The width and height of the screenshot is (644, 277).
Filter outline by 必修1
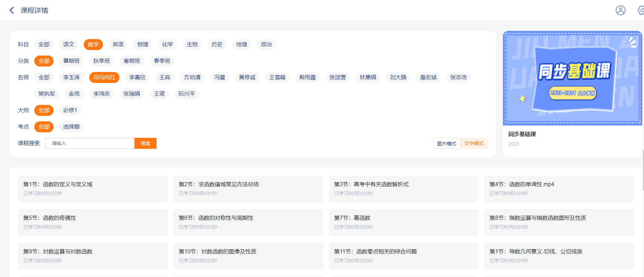70,110
